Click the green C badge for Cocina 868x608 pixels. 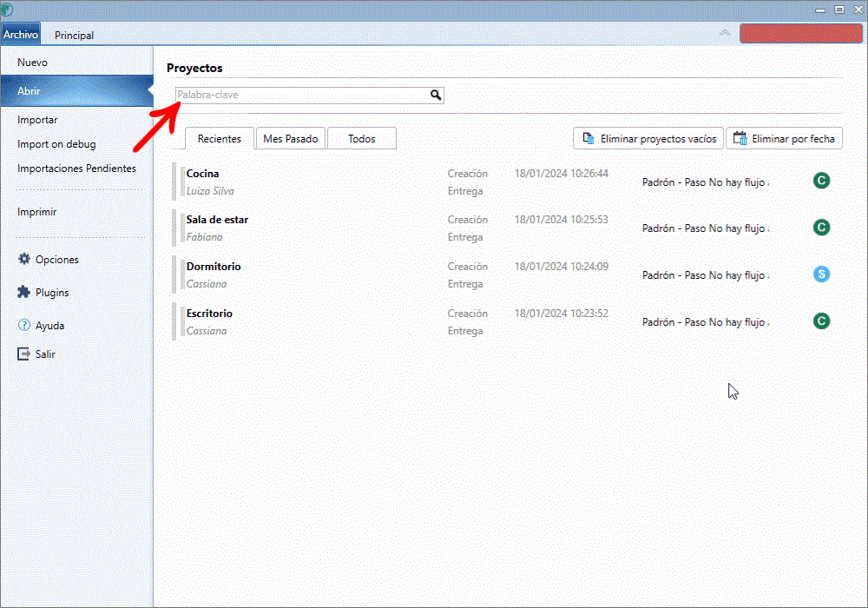pyautogui.click(x=821, y=181)
